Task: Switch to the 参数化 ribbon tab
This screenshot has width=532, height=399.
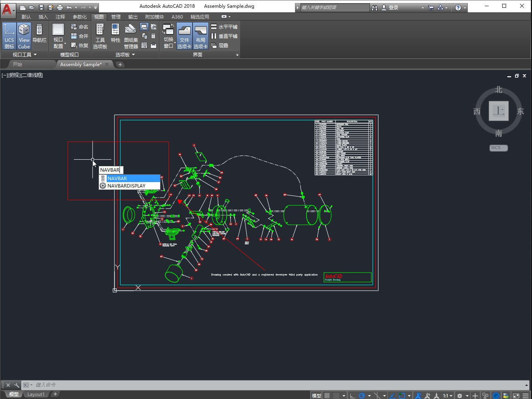Action: coord(80,17)
